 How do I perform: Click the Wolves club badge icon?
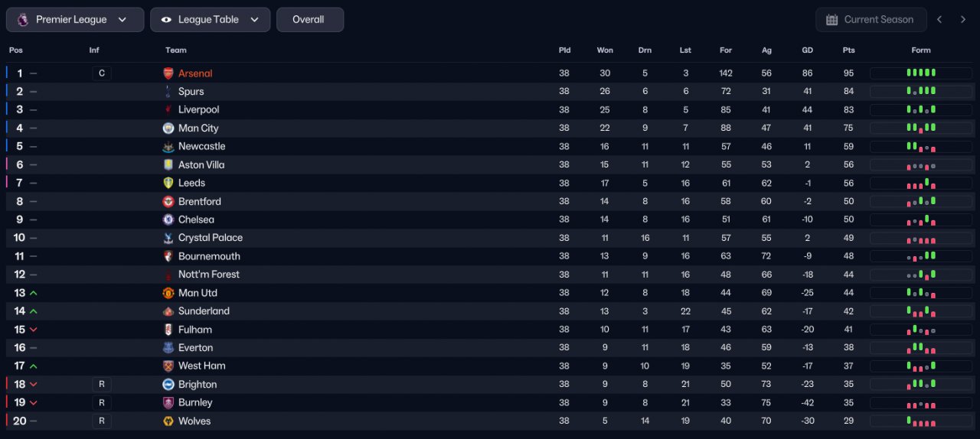pos(168,421)
